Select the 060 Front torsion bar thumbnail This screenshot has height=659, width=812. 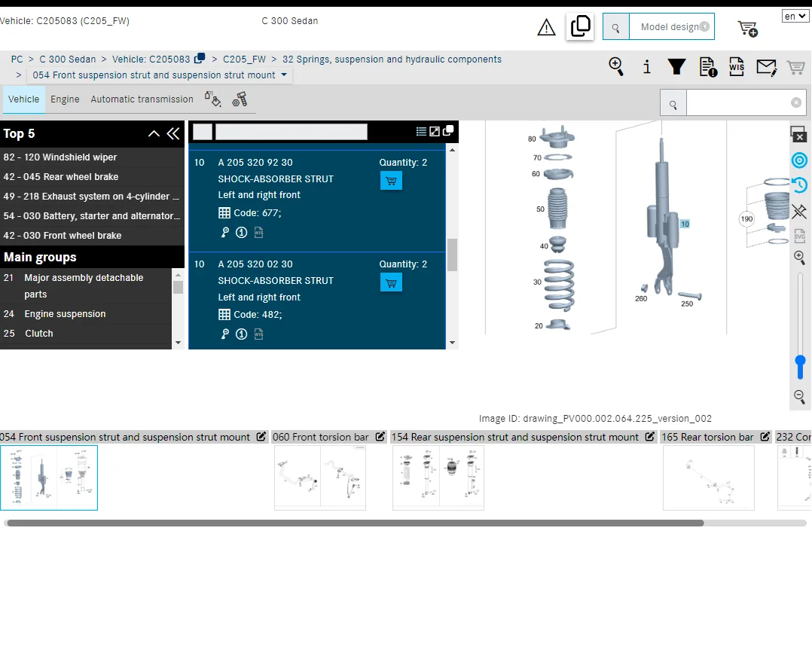(x=320, y=477)
